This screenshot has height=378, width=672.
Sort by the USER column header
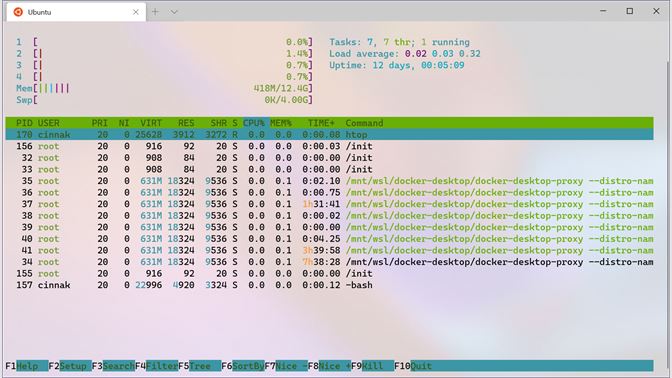pos(48,123)
